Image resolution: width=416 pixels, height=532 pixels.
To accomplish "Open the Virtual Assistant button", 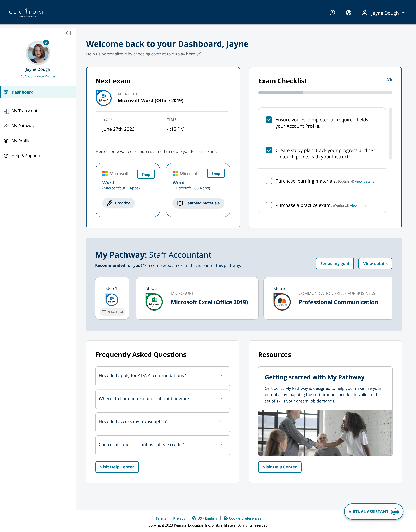I will coord(374,511).
